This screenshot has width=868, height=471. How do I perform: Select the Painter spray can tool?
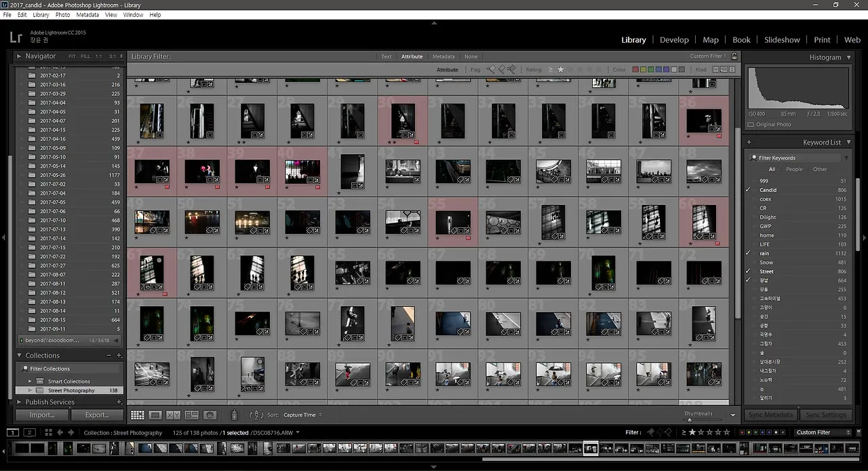click(x=235, y=415)
